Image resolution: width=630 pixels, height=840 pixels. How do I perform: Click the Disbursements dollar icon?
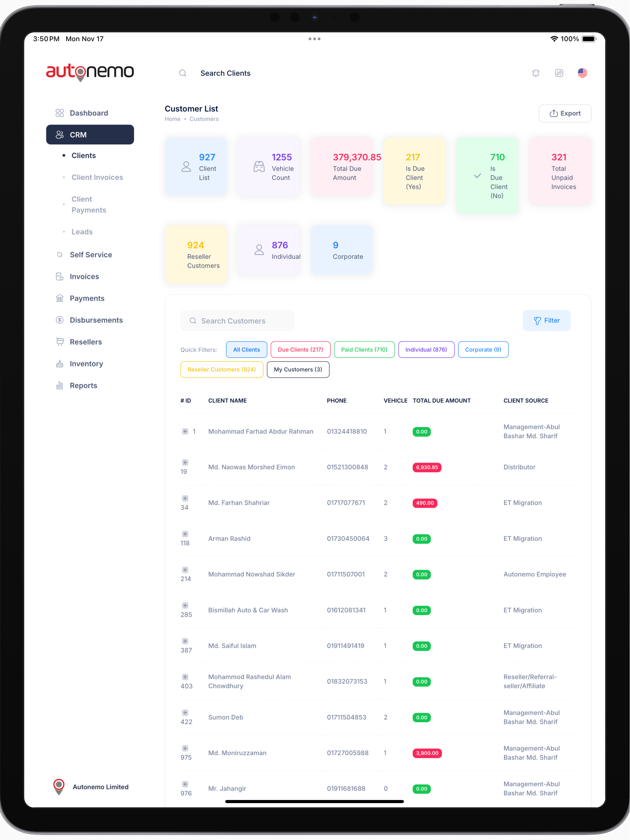[60, 320]
